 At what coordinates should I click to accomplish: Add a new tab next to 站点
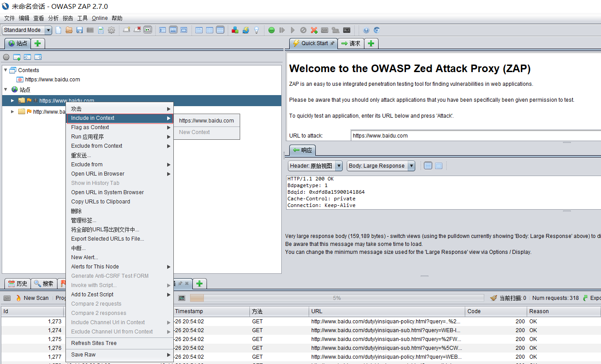pyautogui.click(x=38, y=43)
